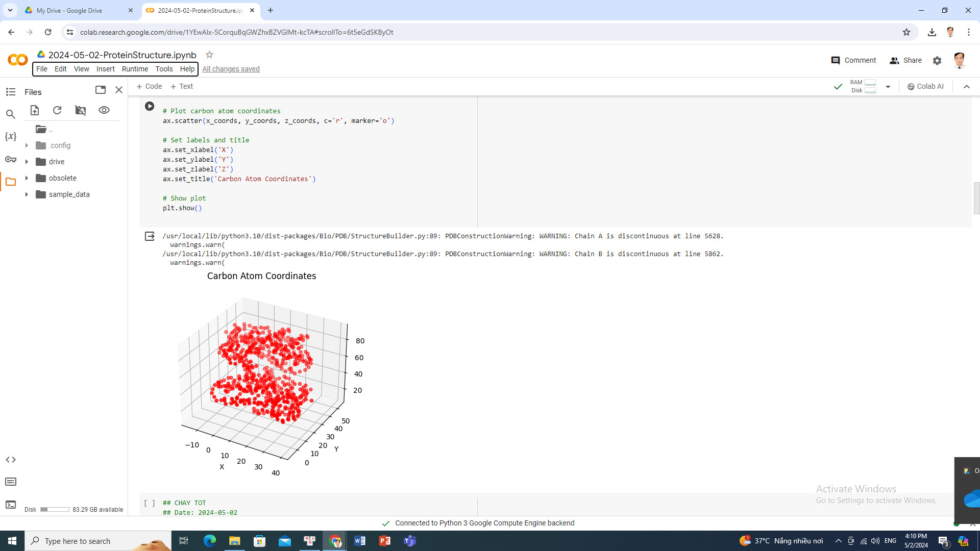Viewport: 980px width, 551px height.
Task: Expand the drive folder
Action: [x=27, y=162]
